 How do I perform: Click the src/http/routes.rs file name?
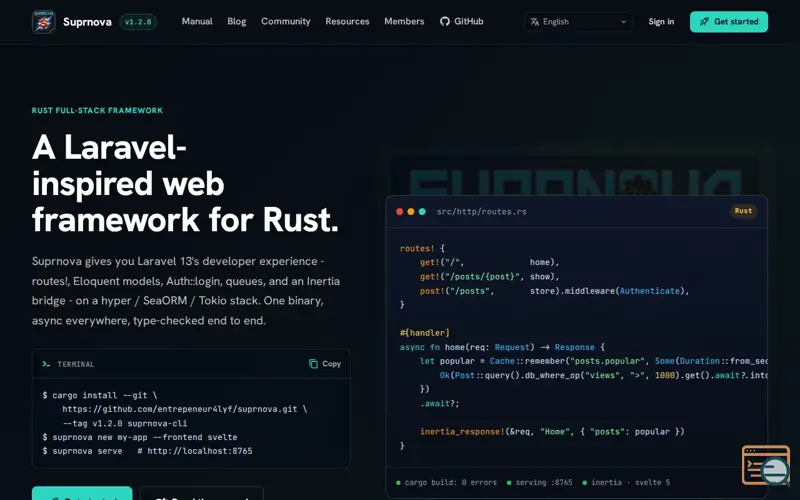[x=482, y=212]
